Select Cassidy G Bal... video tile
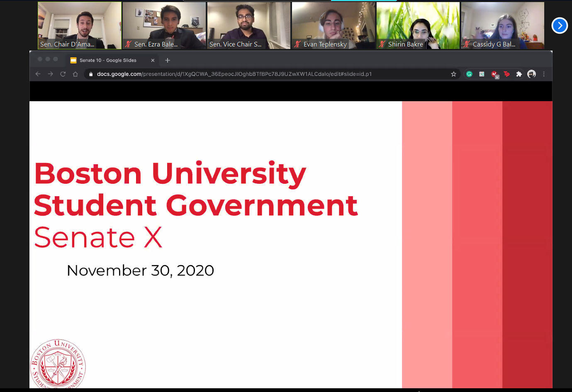 coord(503,25)
